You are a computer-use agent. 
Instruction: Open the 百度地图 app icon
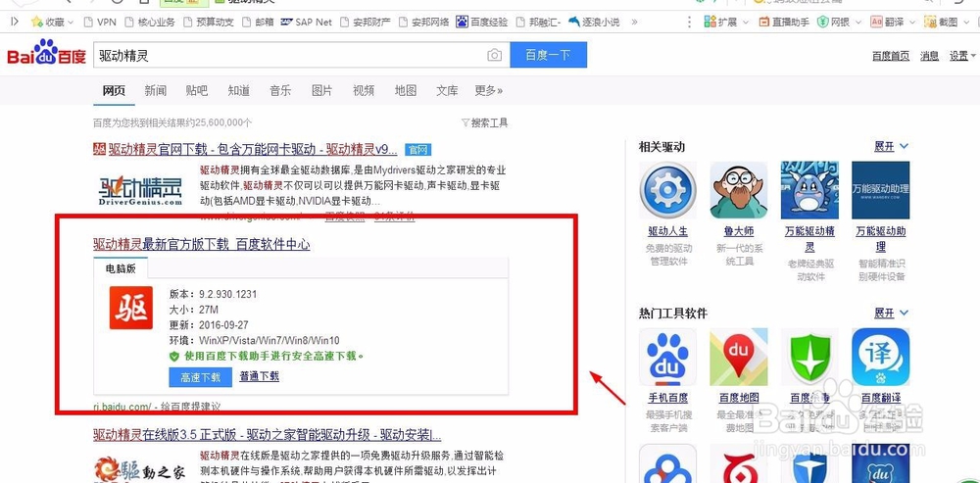(x=738, y=357)
